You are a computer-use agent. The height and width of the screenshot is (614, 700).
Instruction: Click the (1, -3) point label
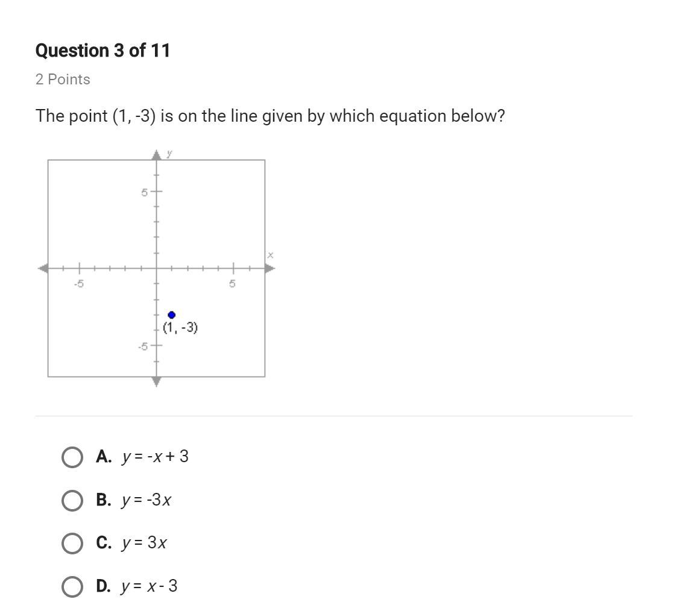[x=180, y=328]
